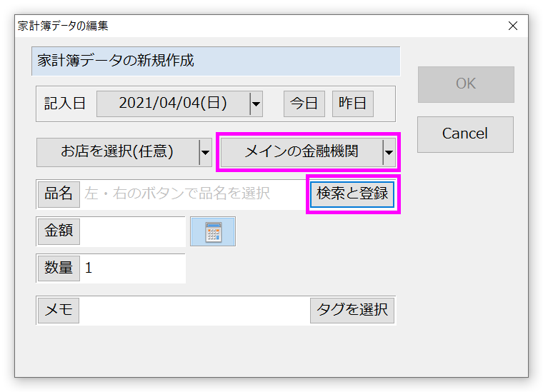Open the お店を選択 dropdown arrow
Image resolution: width=543 pixels, height=392 pixels.
pyautogui.click(x=204, y=152)
